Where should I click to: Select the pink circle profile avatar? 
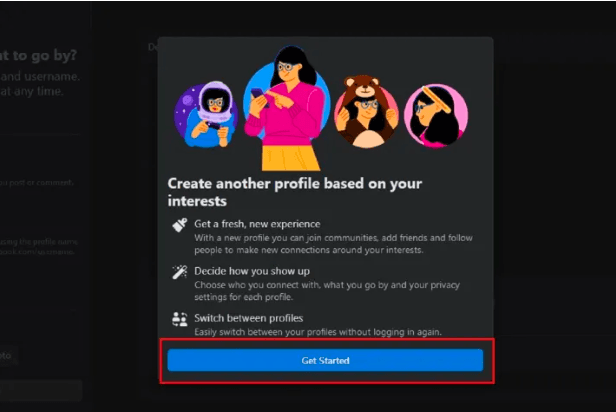pyautogui.click(x=436, y=115)
